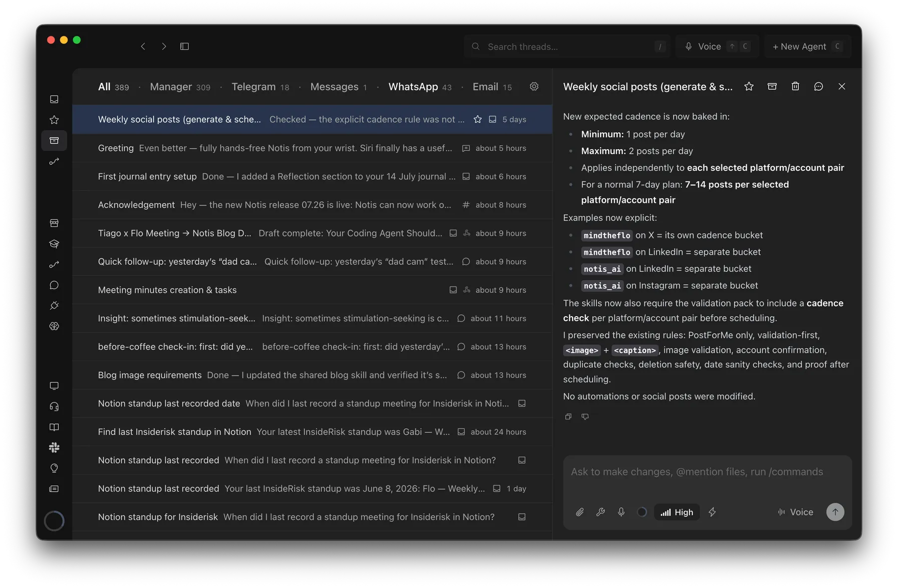Click the circular profile avatar
This screenshot has width=898, height=588.
(x=54, y=521)
